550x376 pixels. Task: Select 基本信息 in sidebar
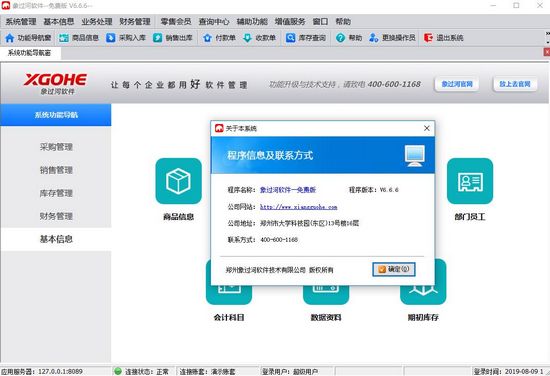click(x=56, y=239)
